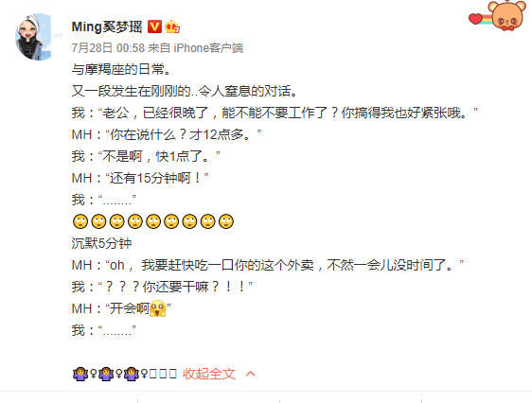Click the second shrugging woman emoji
532x403 pixels.
pos(106,374)
